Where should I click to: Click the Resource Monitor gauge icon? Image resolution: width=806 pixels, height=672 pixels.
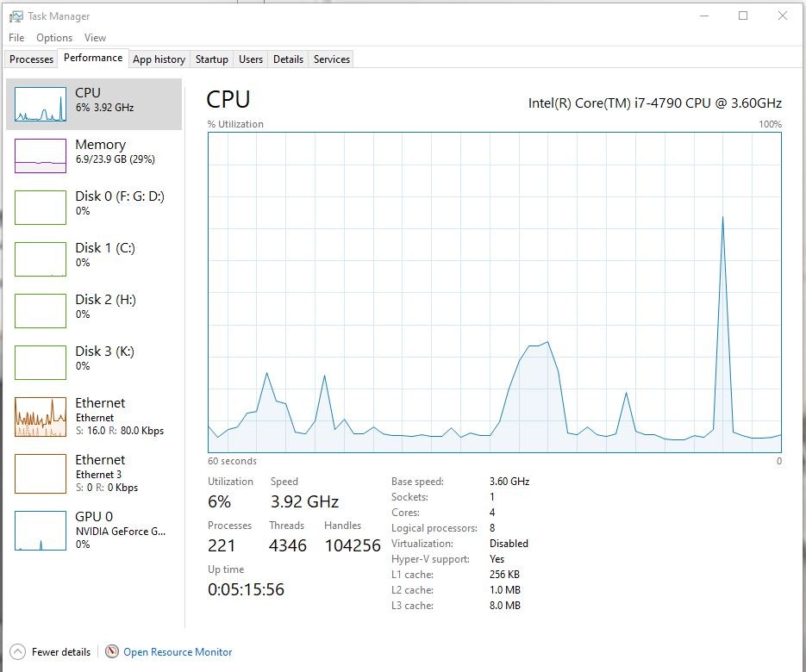[x=112, y=652]
